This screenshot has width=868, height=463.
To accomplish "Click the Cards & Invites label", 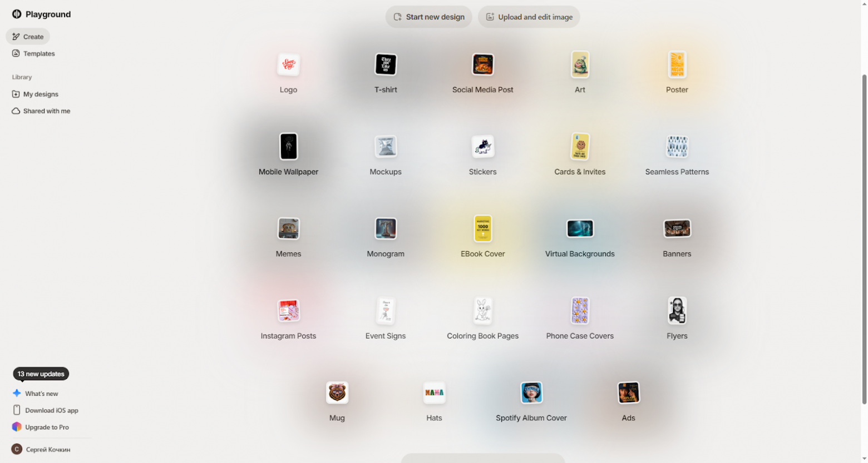I will click(x=580, y=172).
